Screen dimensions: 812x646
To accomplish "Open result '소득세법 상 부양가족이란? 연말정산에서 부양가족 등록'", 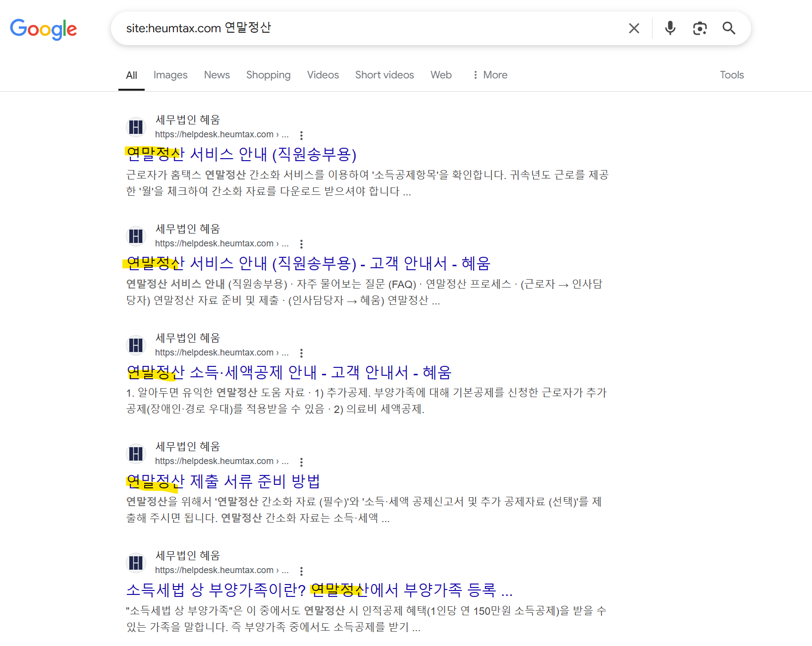I will point(320,590).
